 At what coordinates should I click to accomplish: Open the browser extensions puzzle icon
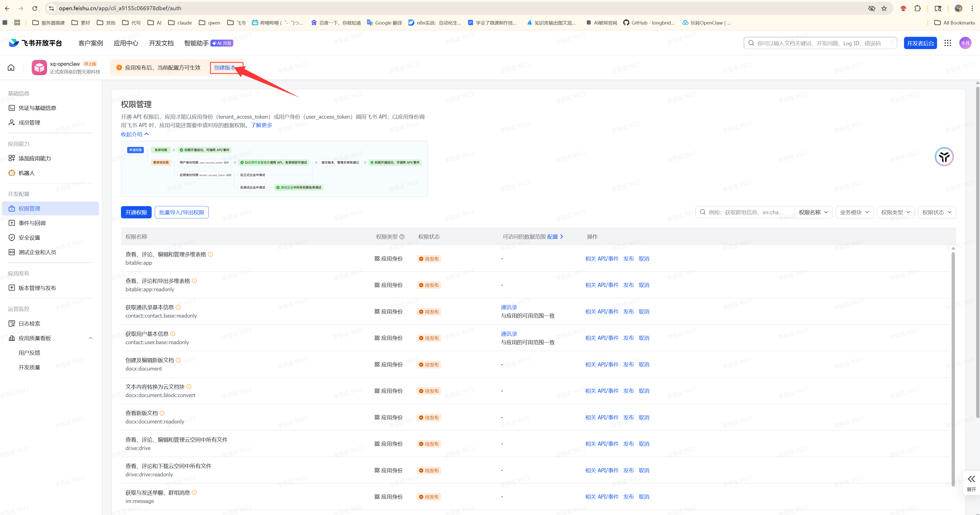[918, 8]
